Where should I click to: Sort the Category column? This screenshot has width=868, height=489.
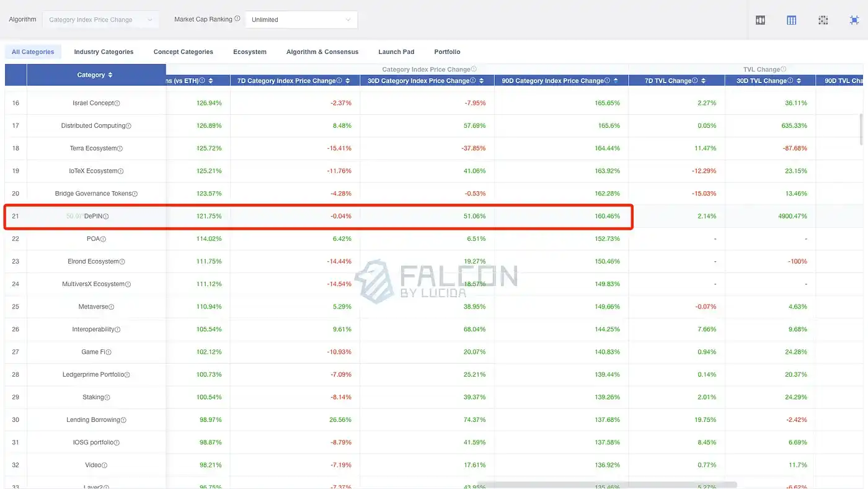(110, 75)
